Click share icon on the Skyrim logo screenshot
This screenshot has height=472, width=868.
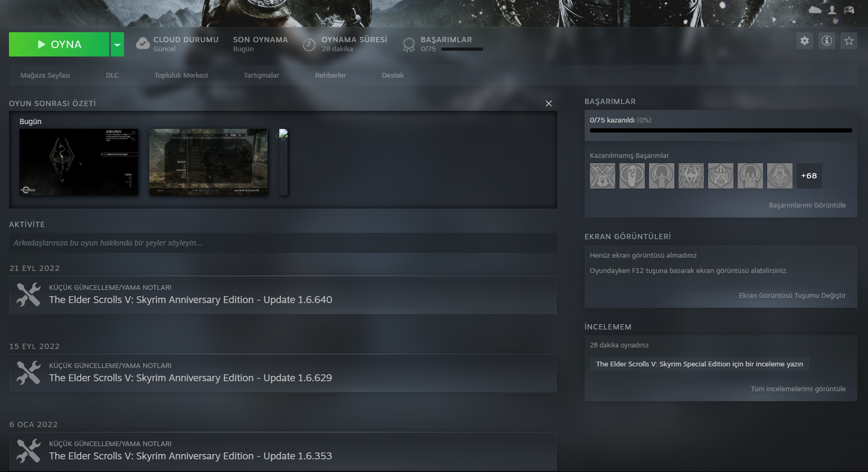click(x=132, y=135)
